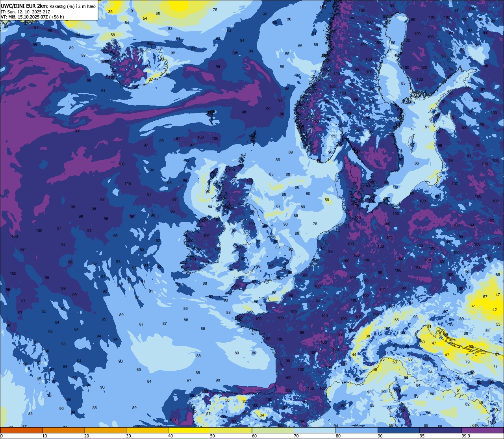
Task: Click the light blue 80–90 legend swatch
Action: tap(357, 430)
